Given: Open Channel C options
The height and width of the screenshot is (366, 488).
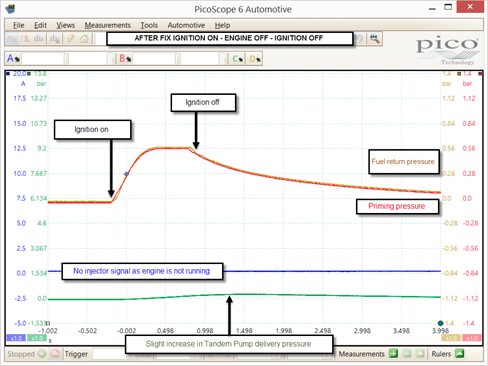Looking at the screenshot, I should 237,59.
